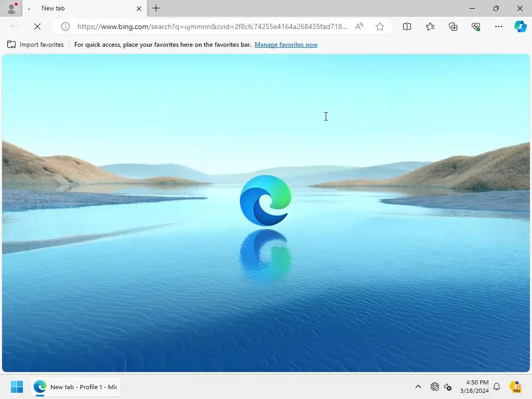Open Copilot preview in taskbar
The image size is (532, 399).
pos(516,387)
